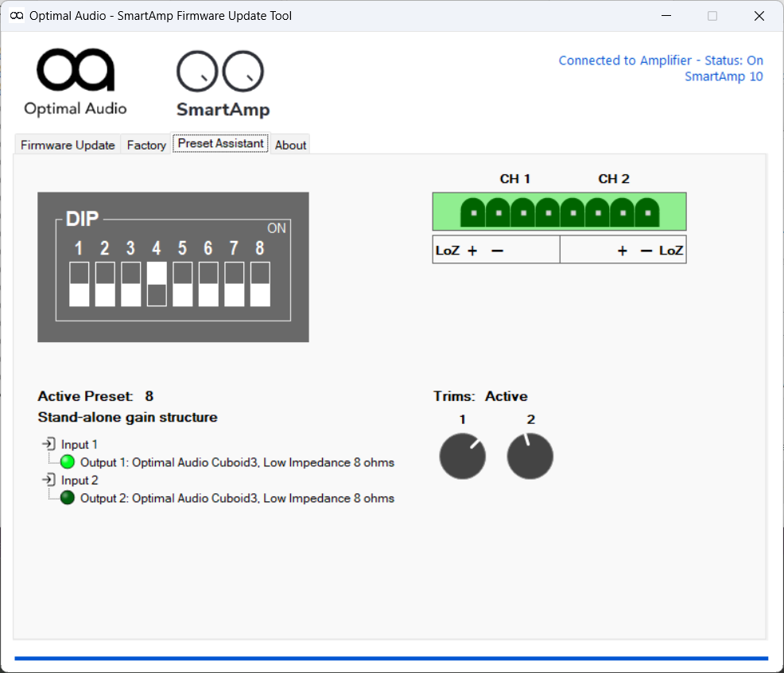The image size is (784, 673).
Task: Toggle DIP switch 1
Action: 79,284
